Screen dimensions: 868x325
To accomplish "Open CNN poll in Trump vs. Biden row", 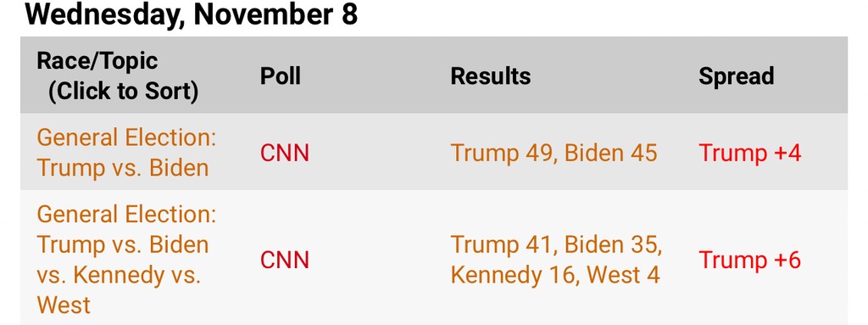I will tap(285, 153).
